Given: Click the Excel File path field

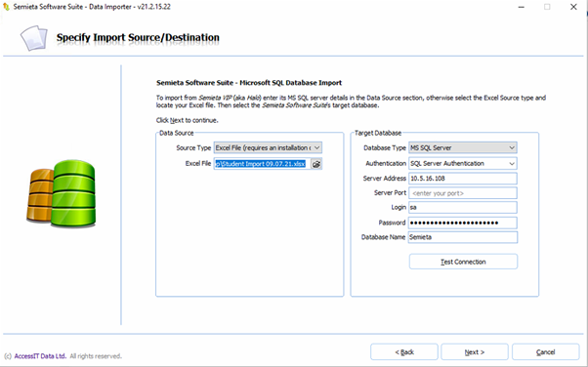Looking at the screenshot, I should tap(262, 164).
